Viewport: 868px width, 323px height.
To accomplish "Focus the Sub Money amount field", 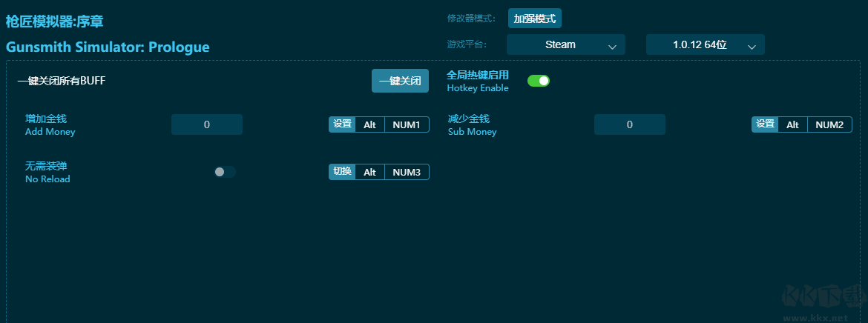I will coord(629,124).
